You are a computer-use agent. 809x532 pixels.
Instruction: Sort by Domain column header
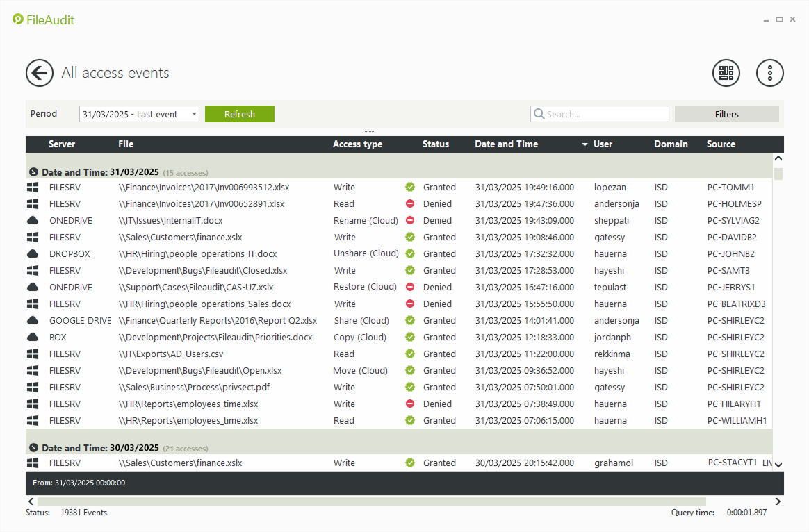coord(671,144)
